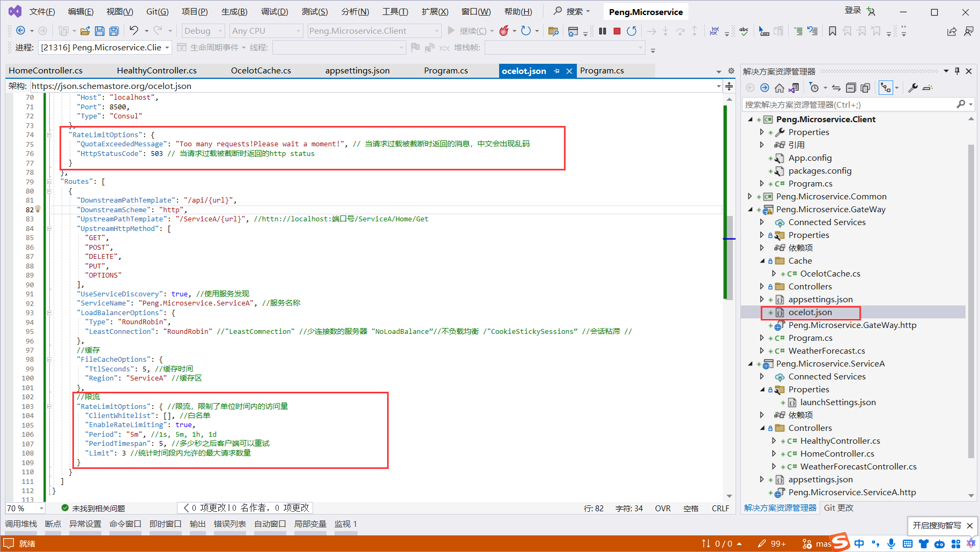
Task: Switch to the OcelotCache.cs editor tab
Action: point(261,71)
